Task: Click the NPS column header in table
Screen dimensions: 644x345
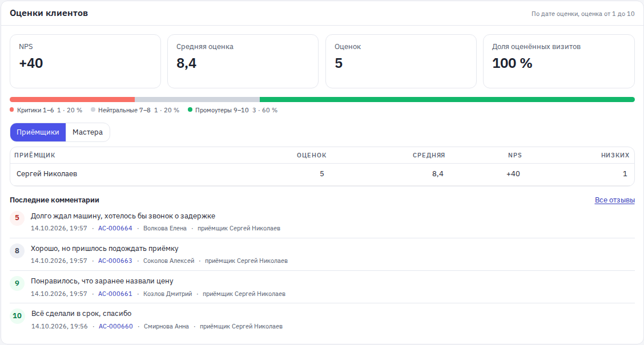Action: (514, 155)
